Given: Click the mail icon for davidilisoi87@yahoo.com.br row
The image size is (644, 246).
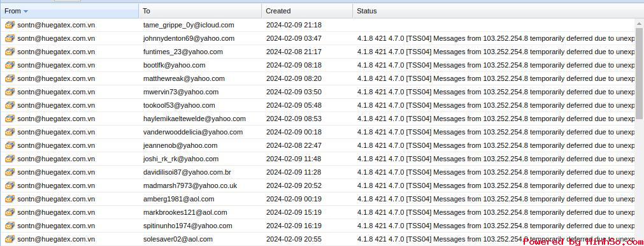Looking at the screenshot, I should 10,172.
